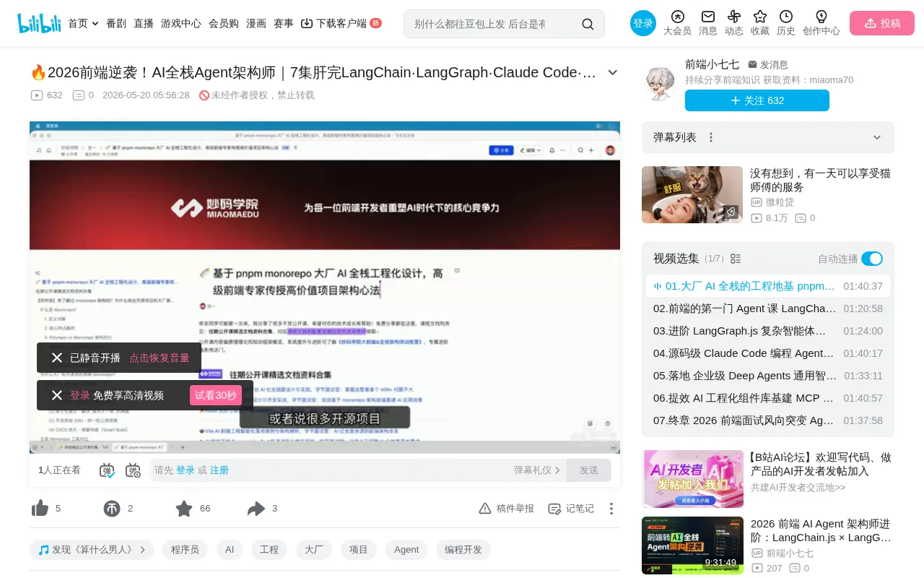This screenshot has width=924, height=578.
Task: Click the 登录 avatar button
Action: tap(643, 23)
